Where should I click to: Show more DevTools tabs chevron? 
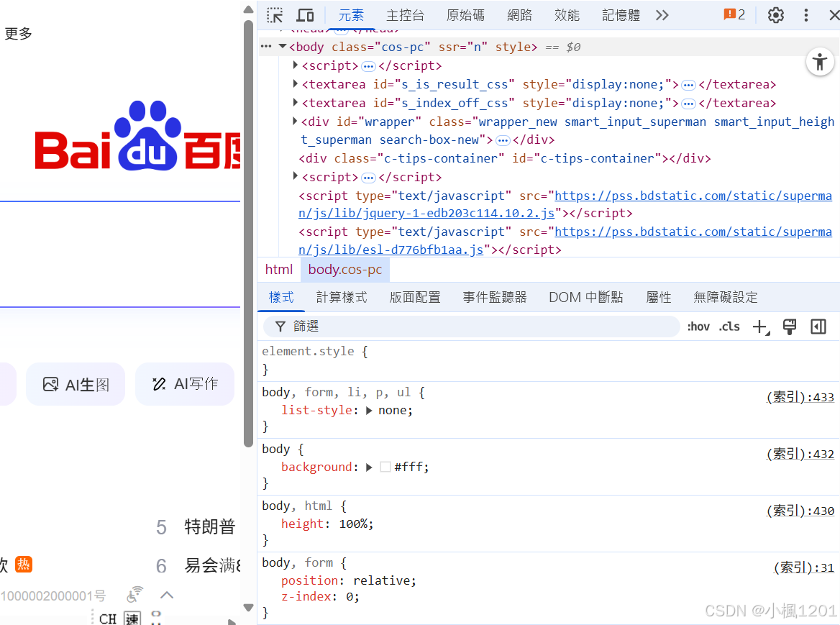[x=662, y=15]
